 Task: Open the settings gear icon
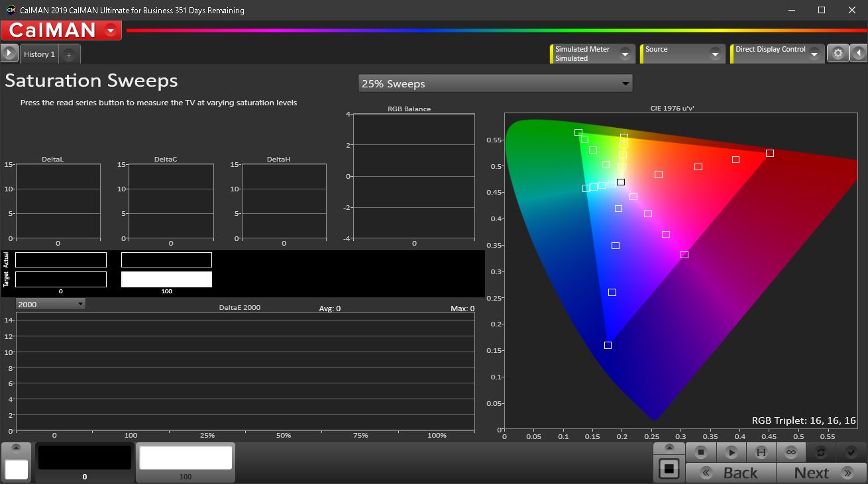(x=838, y=54)
